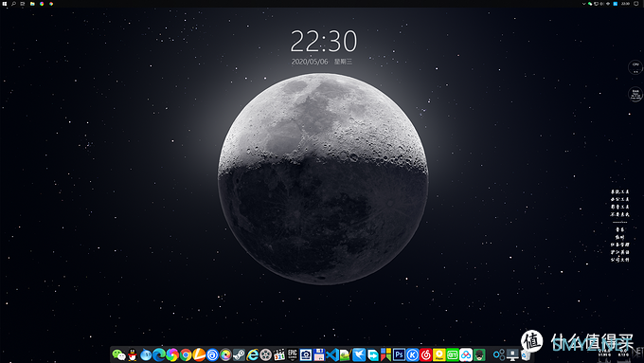
Task: Click the Windows Start button
Action: 5,4
